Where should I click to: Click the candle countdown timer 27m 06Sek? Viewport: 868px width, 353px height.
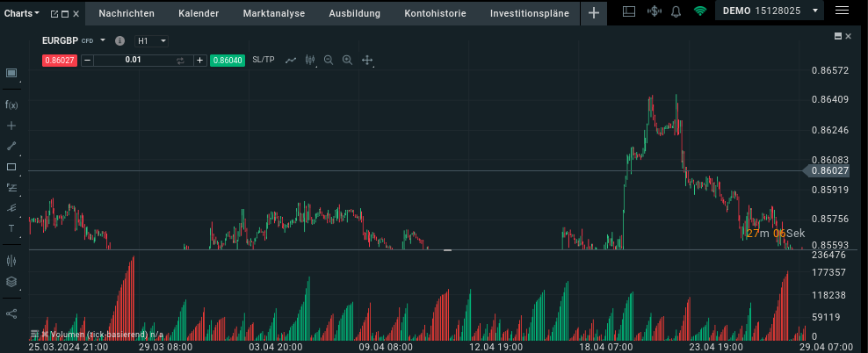775,234
